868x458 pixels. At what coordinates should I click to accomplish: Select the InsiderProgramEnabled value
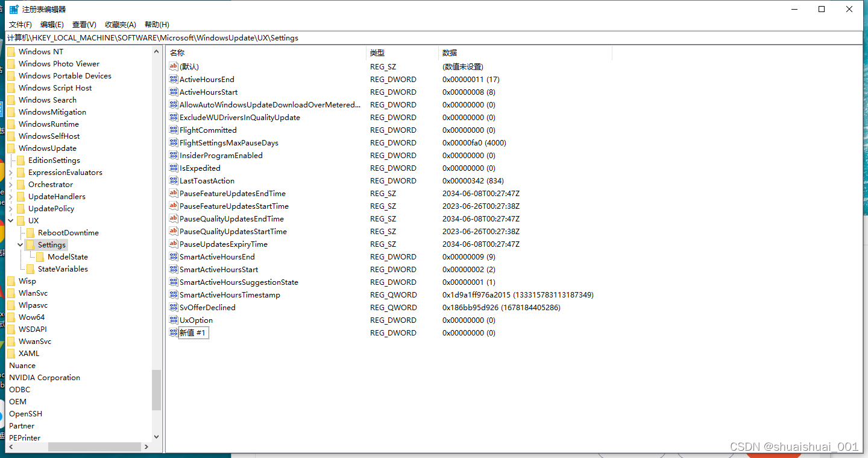[221, 155]
